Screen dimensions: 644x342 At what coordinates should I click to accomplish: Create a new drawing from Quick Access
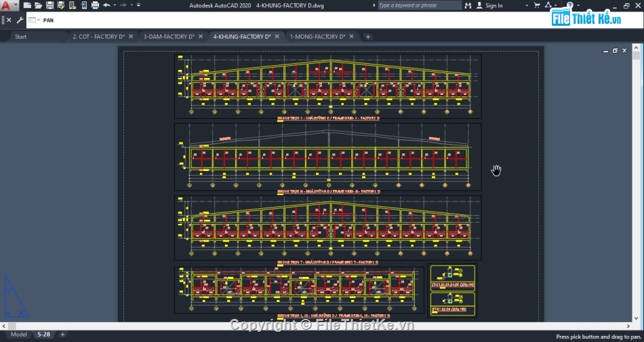coord(27,5)
